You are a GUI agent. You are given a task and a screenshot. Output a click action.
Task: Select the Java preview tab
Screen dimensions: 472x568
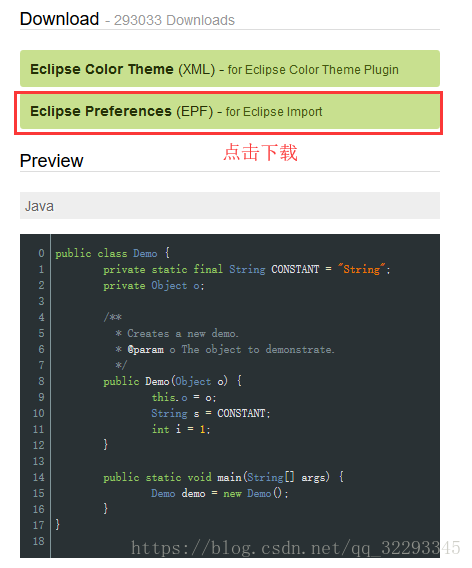point(230,206)
